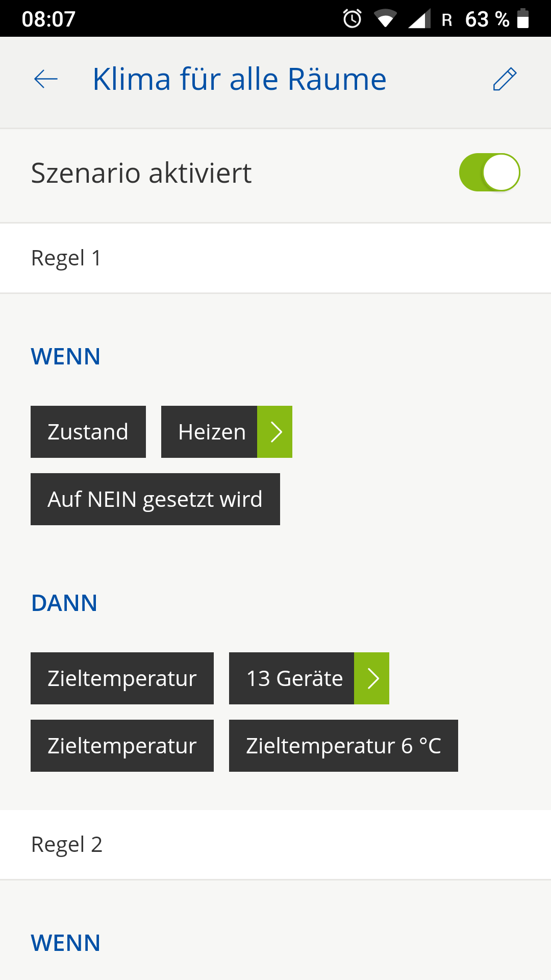Tap the Klima für alle Räume title
The height and width of the screenshot is (980, 551).
(239, 79)
